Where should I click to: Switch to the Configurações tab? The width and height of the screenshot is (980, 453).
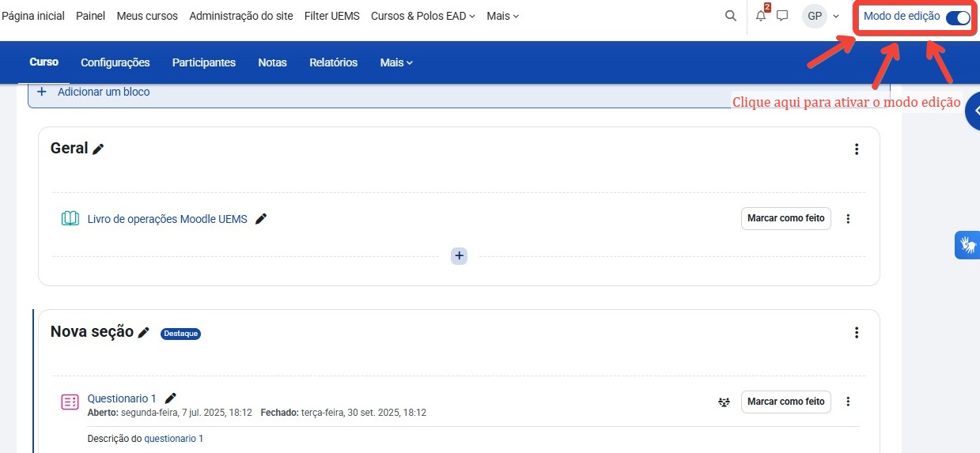tap(115, 62)
